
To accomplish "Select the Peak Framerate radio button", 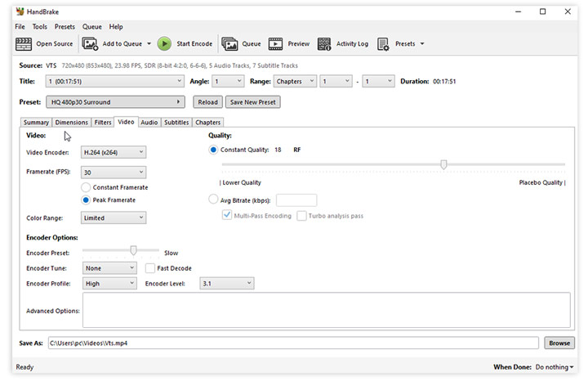I will 86,200.
